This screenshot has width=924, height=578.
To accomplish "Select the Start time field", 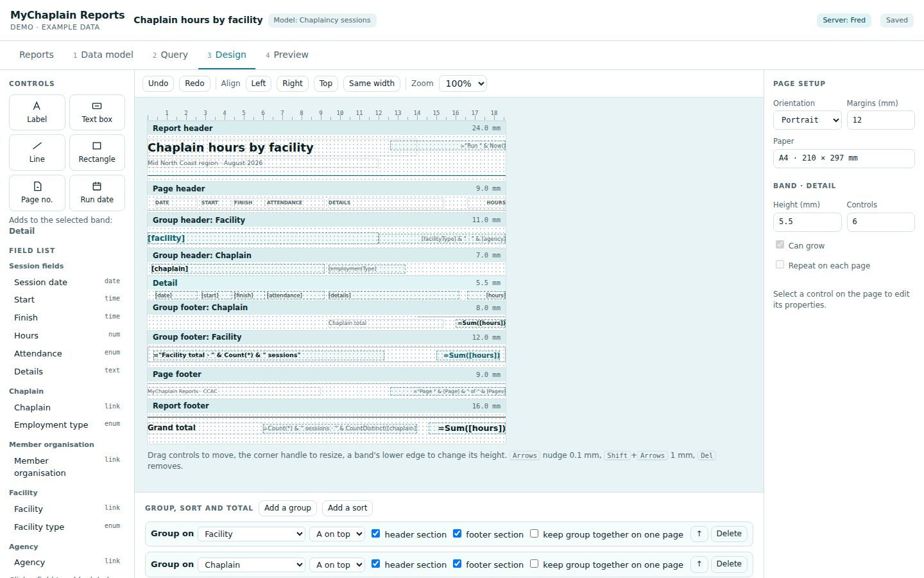I will (x=67, y=300).
